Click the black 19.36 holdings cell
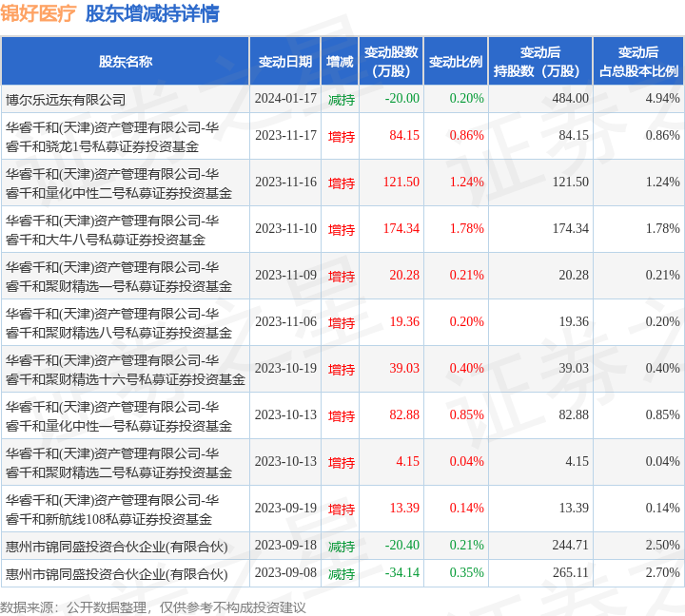 click(574, 322)
